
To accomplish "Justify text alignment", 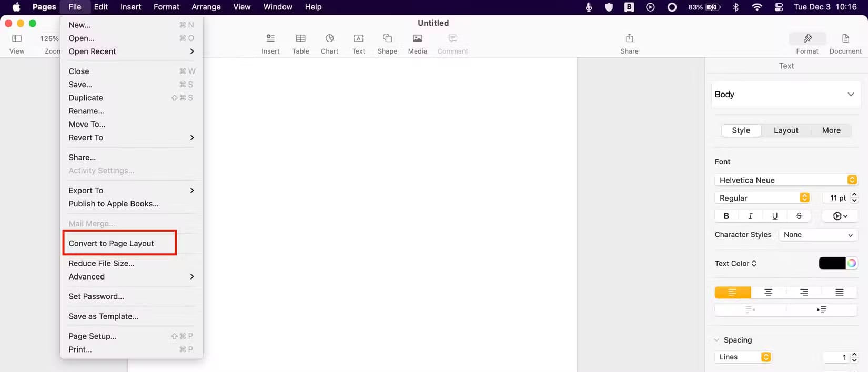I will [840, 292].
